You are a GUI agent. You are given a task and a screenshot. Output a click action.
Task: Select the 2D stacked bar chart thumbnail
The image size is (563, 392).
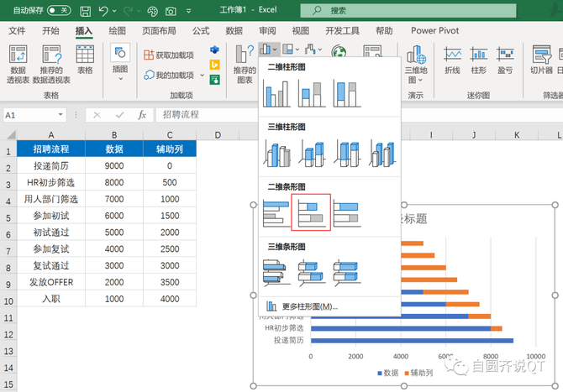pos(311,212)
